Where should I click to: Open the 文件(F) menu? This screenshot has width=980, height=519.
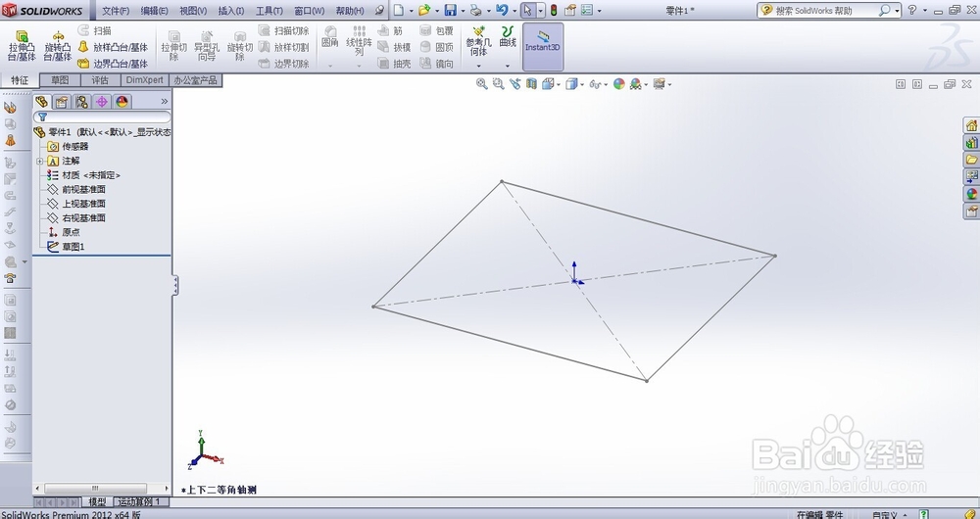click(x=116, y=11)
